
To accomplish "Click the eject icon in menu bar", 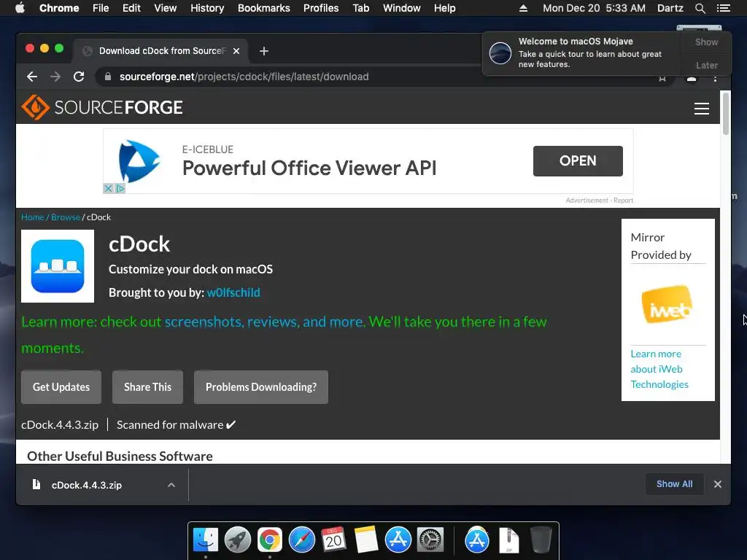I will point(523,8).
